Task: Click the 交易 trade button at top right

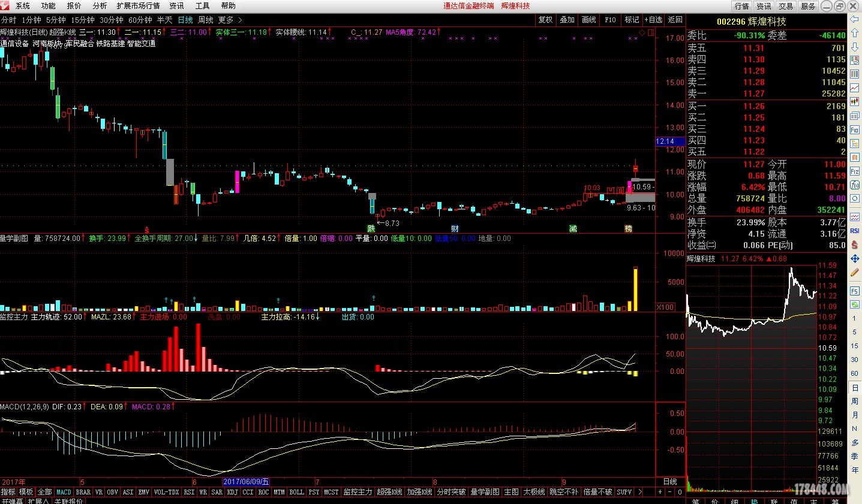Action: point(786,6)
